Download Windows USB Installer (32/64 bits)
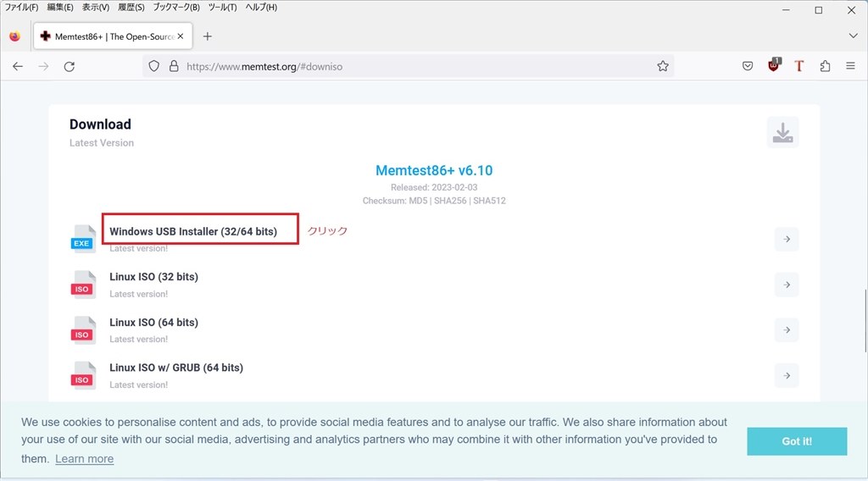The image size is (868, 481). 193,231
